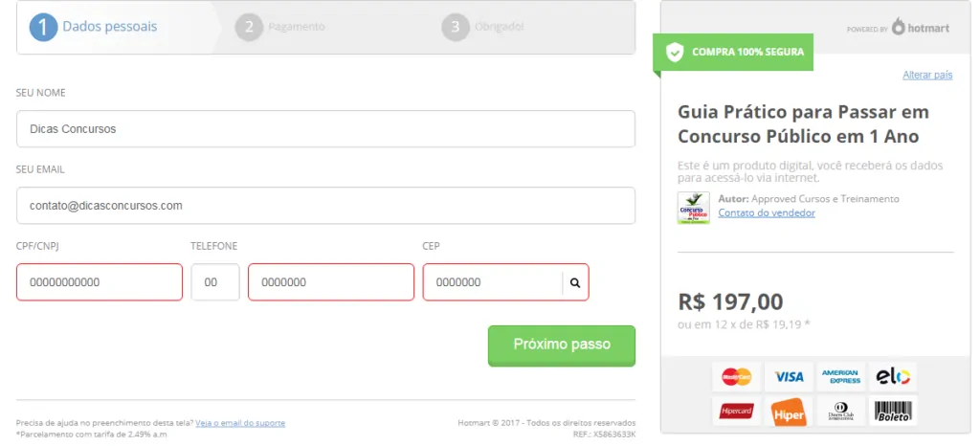Open the Obrigado step

482,28
